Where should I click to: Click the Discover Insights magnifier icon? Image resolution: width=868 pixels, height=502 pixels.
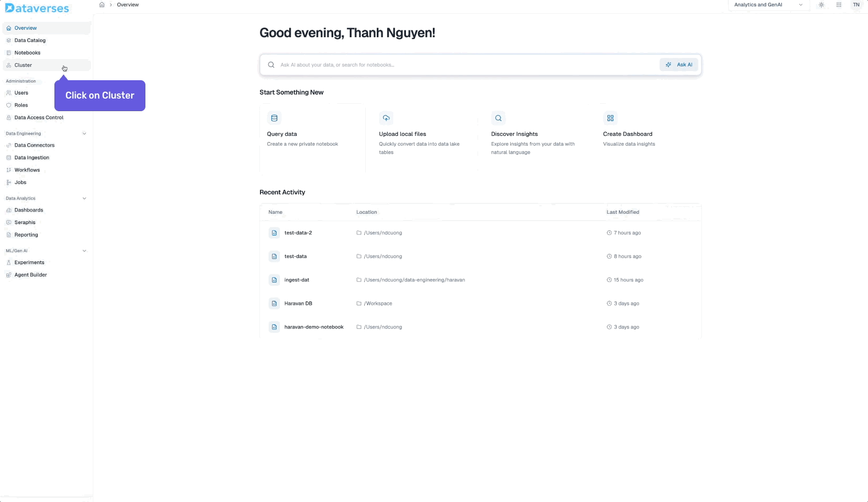pyautogui.click(x=498, y=118)
